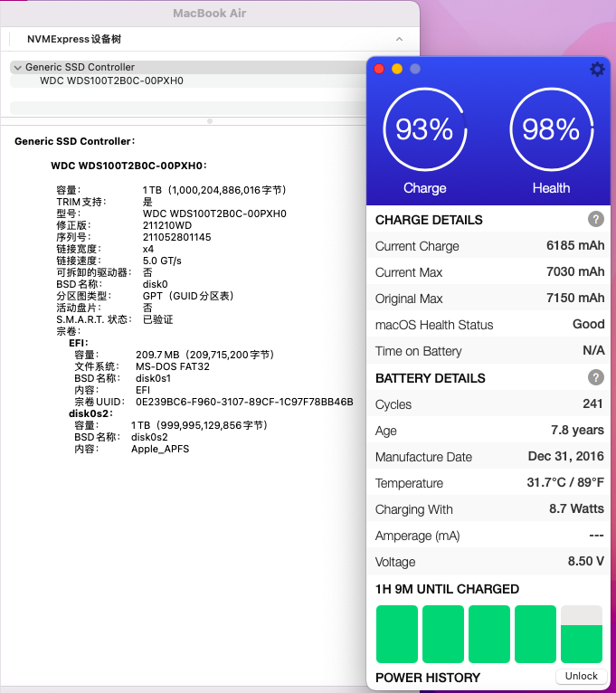Open help for Charge Details section
Screen dimensions: 616x693
coord(596,219)
